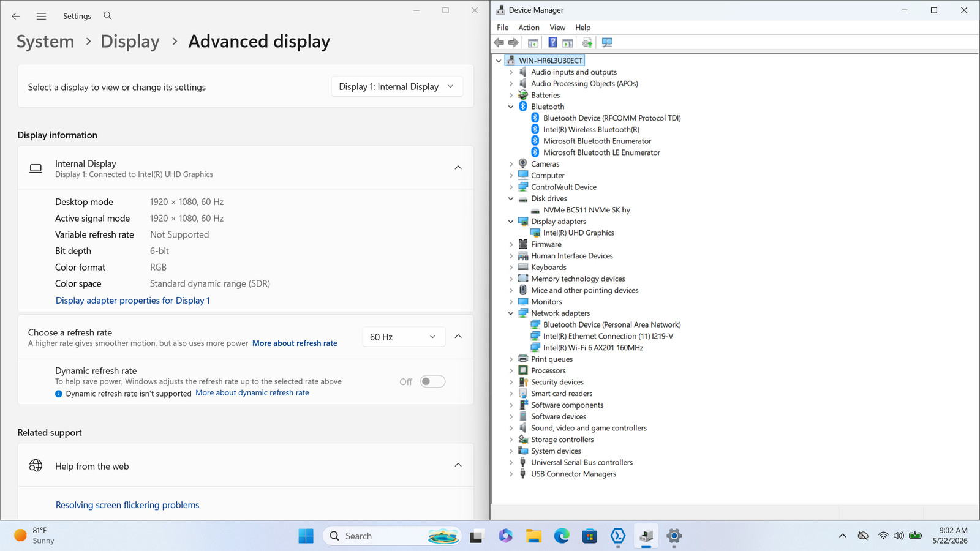Click the Back arrow in Device Manager toolbar
This screenshot has height=551, width=980.
(499, 42)
